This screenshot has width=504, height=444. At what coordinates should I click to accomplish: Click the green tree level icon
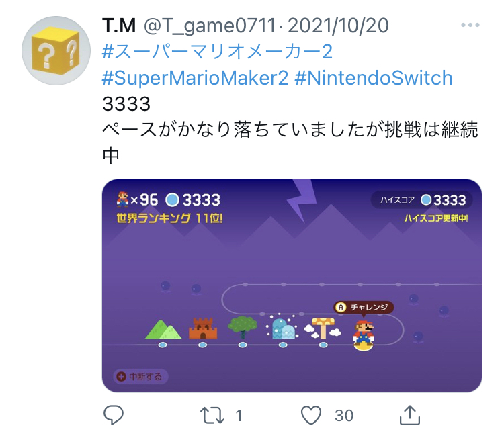[243, 327]
